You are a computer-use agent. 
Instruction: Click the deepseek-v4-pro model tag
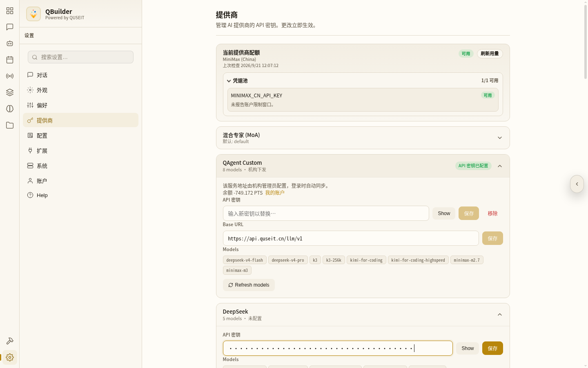pos(288,260)
